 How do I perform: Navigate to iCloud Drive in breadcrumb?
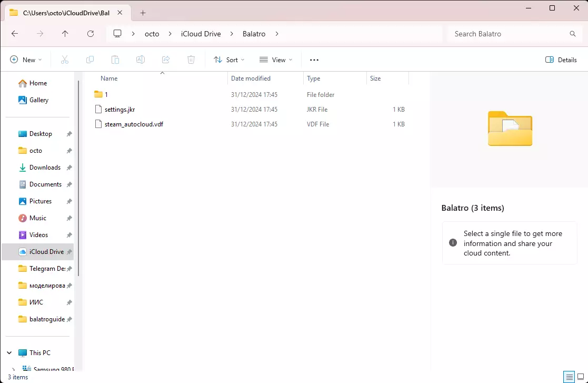click(201, 34)
